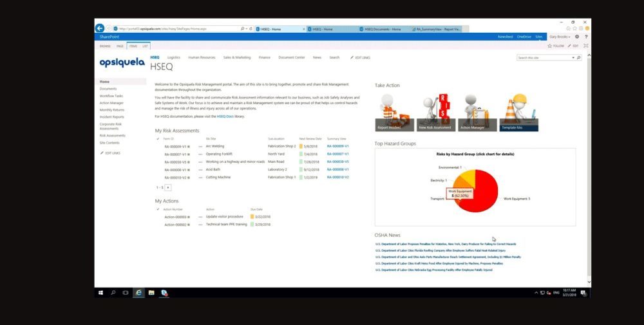Open Internet Explorer from the taskbar
The image size is (644, 325).
pyautogui.click(x=138, y=293)
